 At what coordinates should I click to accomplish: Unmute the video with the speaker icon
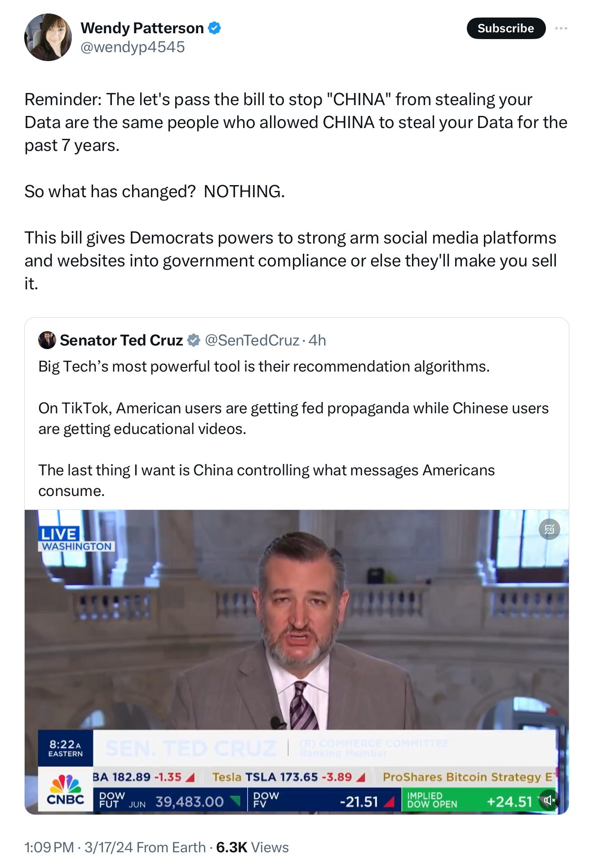click(549, 800)
